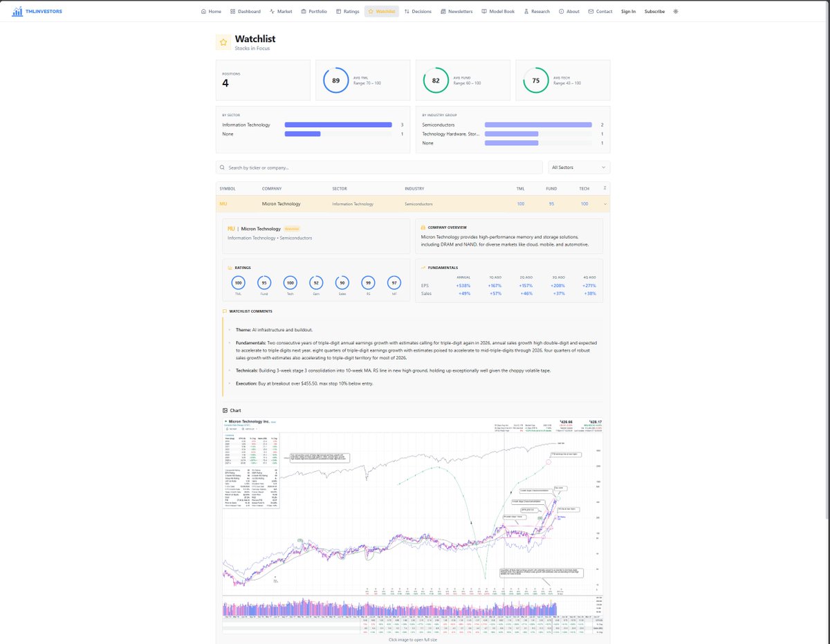Click the Earn 92 rating circle
Screen dimensions: 830x644
pos(316,282)
